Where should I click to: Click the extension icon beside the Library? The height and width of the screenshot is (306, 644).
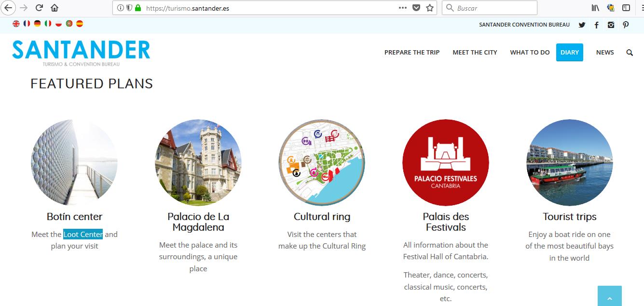pyautogui.click(x=611, y=8)
